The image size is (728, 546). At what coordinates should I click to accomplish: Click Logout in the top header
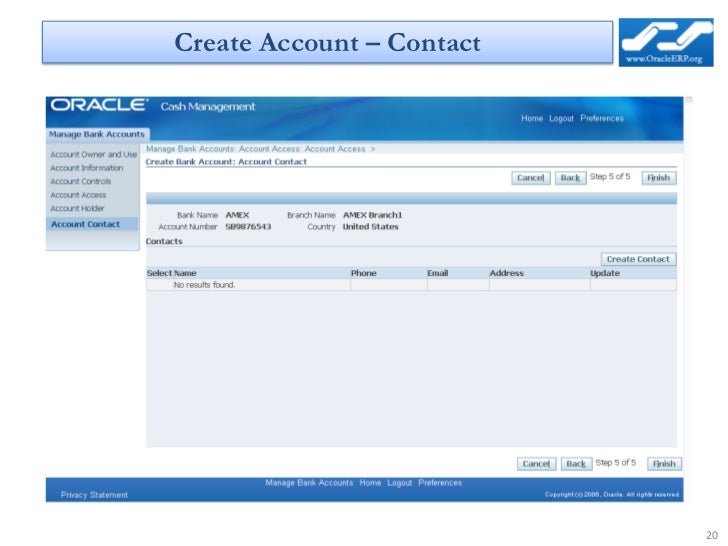click(x=561, y=118)
